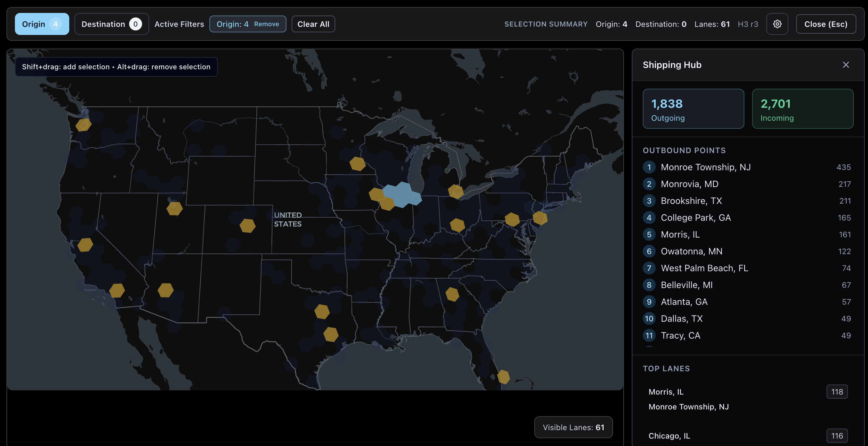Select the yellow hexagon in central Texas
Image resolution: width=868 pixels, height=446 pixels.
point(322,312)
